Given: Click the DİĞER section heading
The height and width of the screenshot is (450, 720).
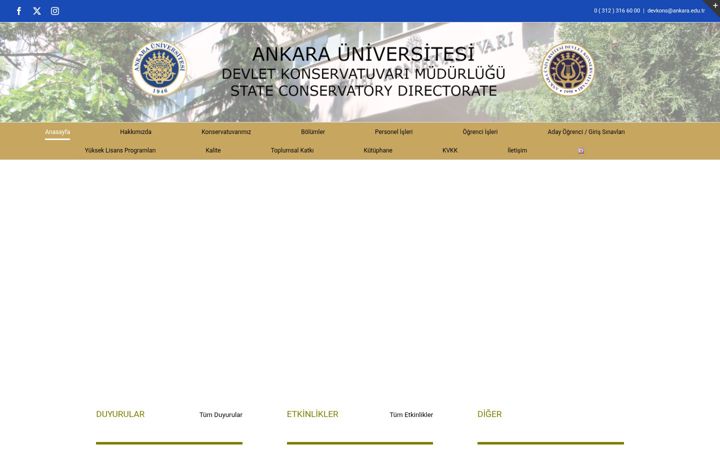Looking at the screenshot, I should coord(489,414).
